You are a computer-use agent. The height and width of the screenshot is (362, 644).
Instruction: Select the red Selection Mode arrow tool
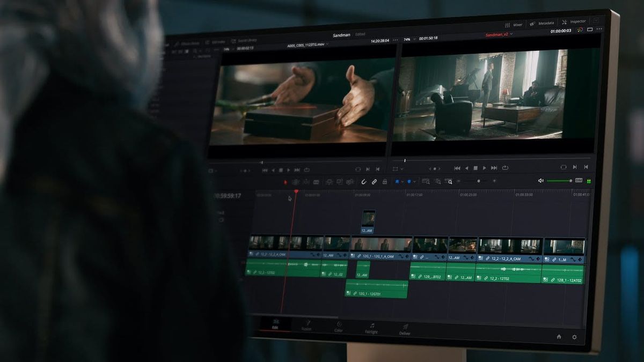point(285,182)
